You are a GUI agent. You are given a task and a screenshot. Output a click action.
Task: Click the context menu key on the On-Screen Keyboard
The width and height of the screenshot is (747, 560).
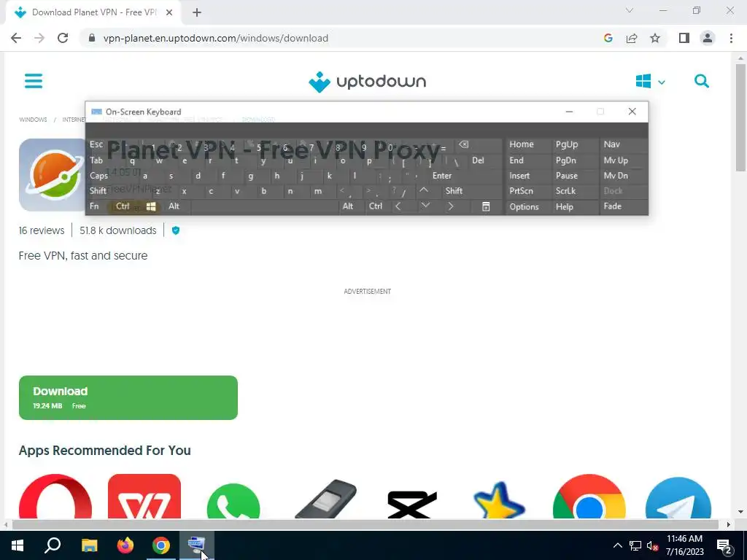point(485,206)
